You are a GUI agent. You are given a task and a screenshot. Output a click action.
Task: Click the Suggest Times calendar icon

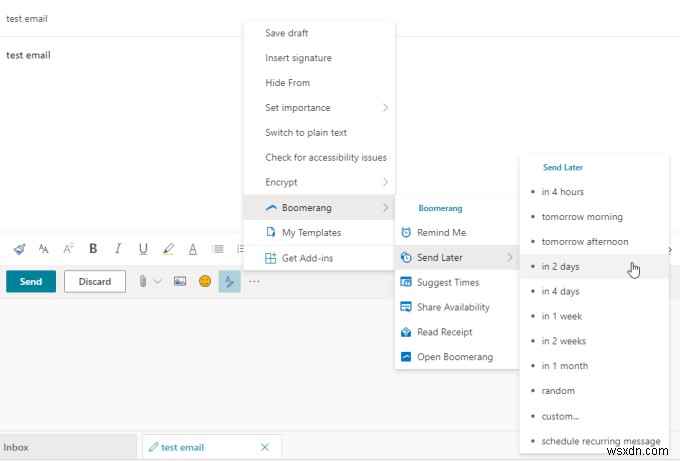tap(406, 282)
